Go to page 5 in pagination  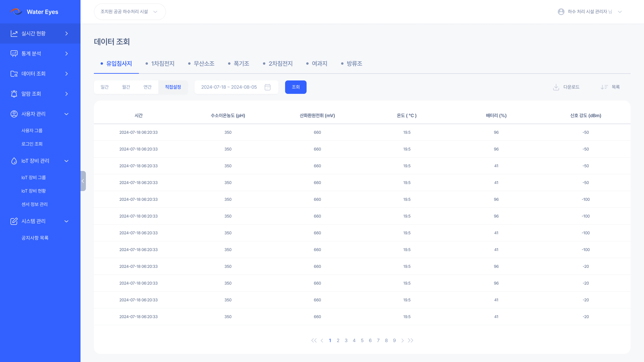(x=362, y=341)
